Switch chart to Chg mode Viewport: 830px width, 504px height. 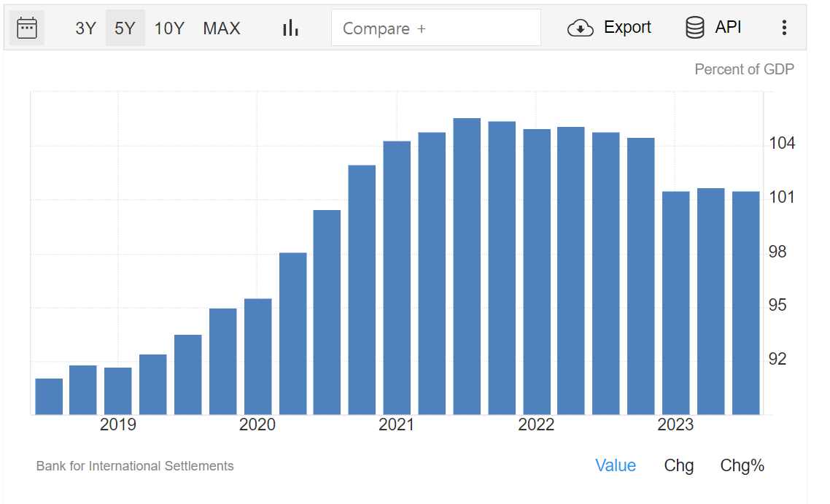[678, 465]
